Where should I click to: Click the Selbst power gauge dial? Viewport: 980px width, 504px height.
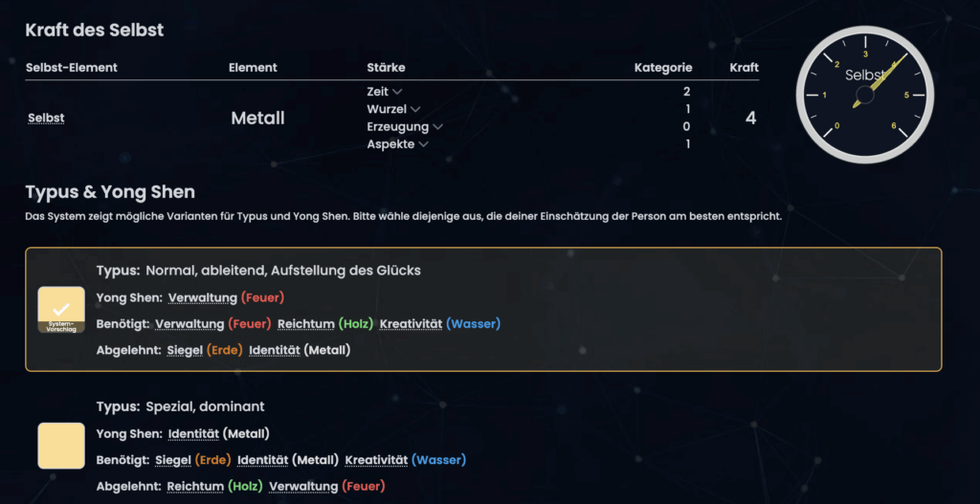tap(864, 95)
